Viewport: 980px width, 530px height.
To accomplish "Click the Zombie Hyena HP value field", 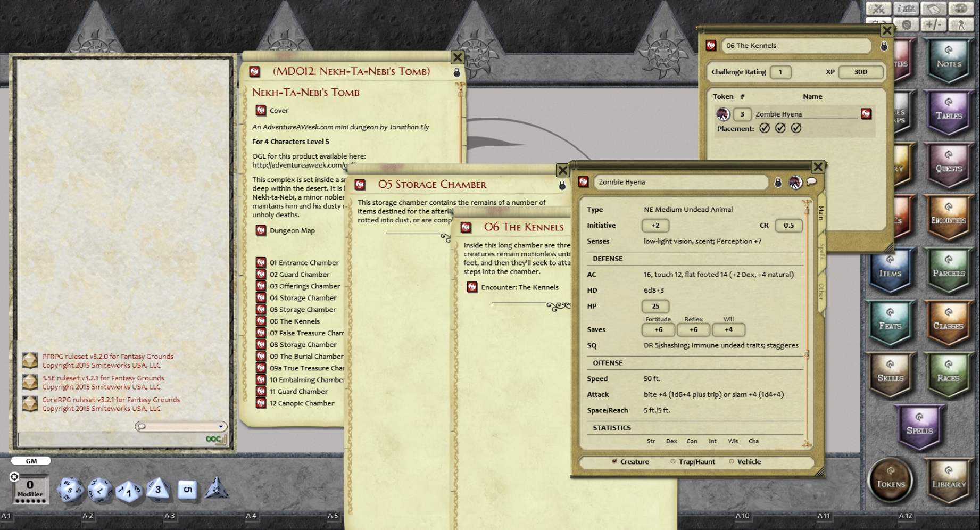I will click(x=655, y=306).
